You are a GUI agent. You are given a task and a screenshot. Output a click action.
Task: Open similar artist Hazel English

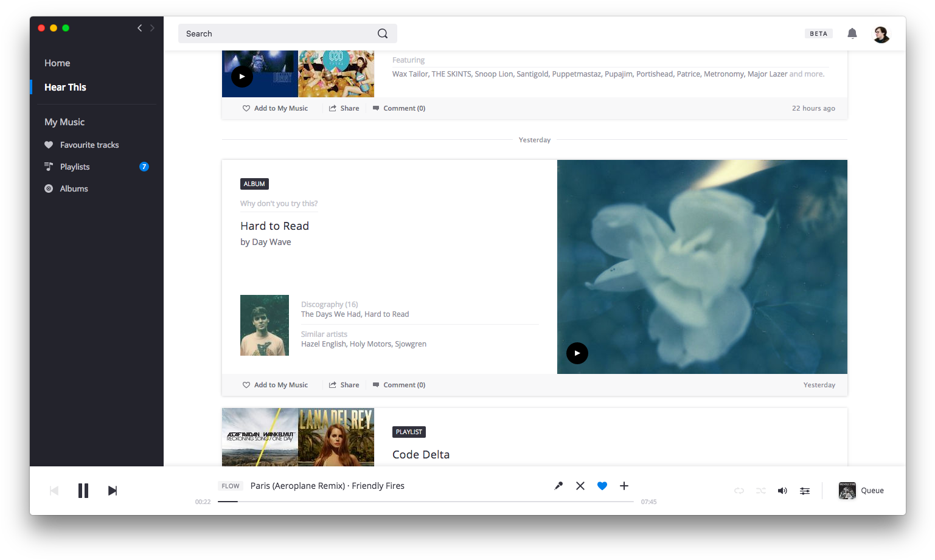[324, 344]
